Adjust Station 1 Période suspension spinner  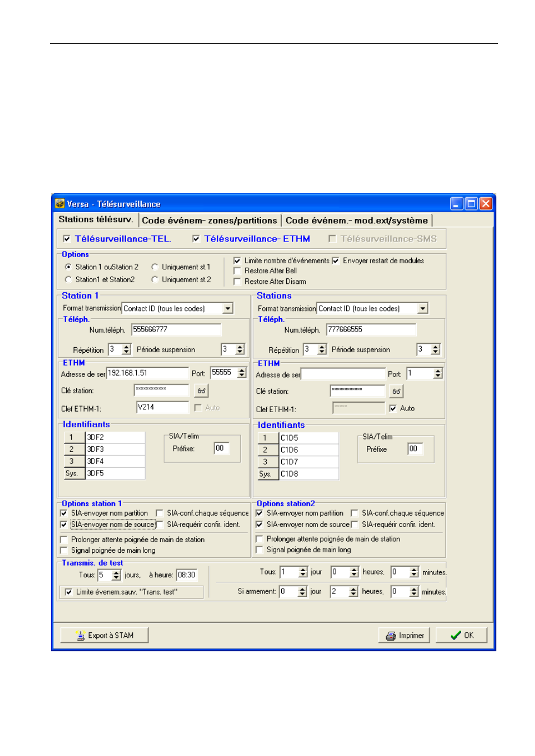coord(240,349)
